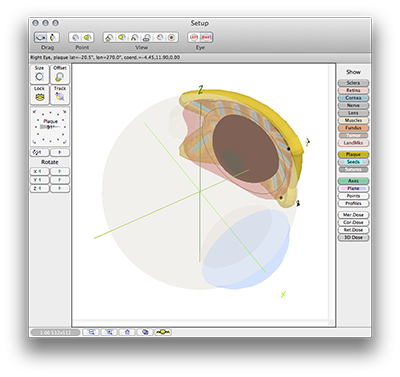Rotate X axis positive direction
The width and height of the screenshot is (400, 377).
pos(60,171)
